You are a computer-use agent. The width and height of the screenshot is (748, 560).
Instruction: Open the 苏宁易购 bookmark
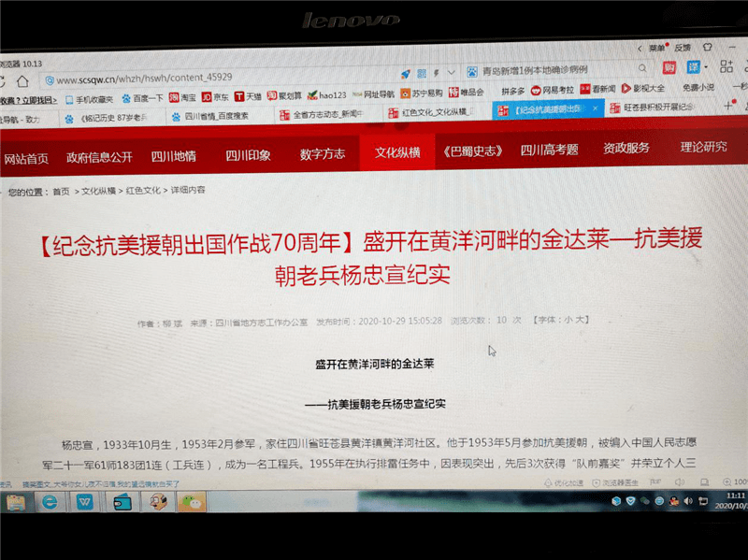(x=419, y=93)
